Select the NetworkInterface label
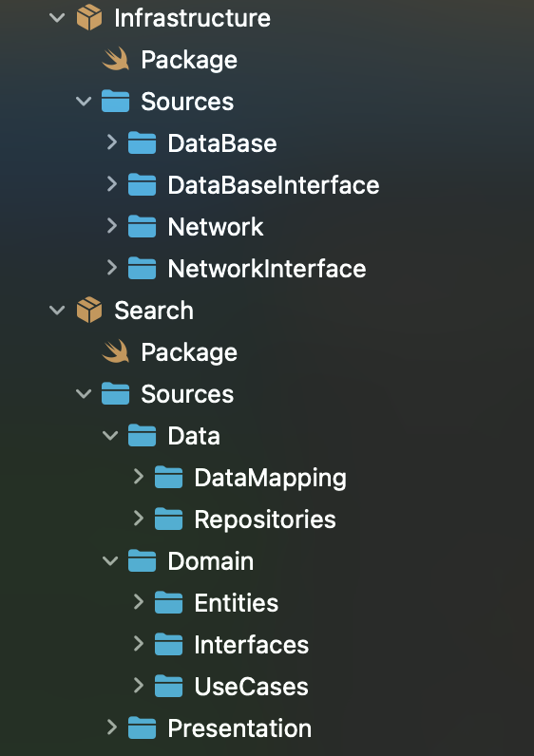The width and height of the screenshot is (534, 756). coord(267,269)
